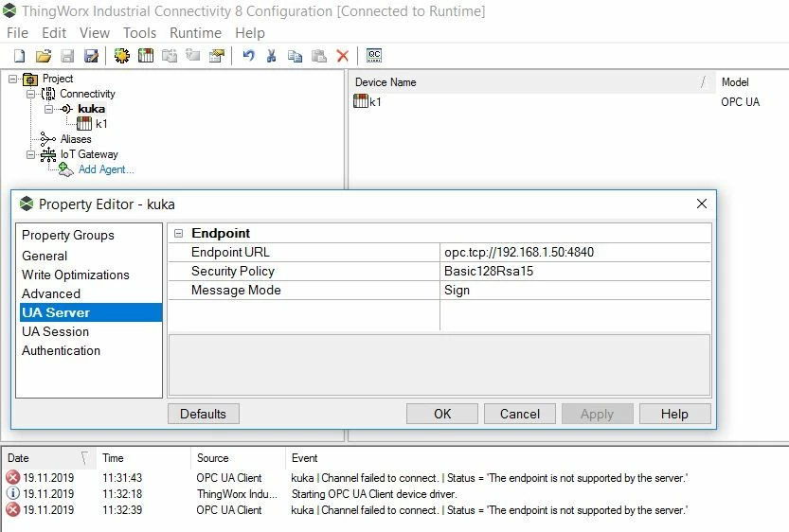Collapse the Connectivity tree node
This screenshot has height=532, width=789.
tap(30, 94)
